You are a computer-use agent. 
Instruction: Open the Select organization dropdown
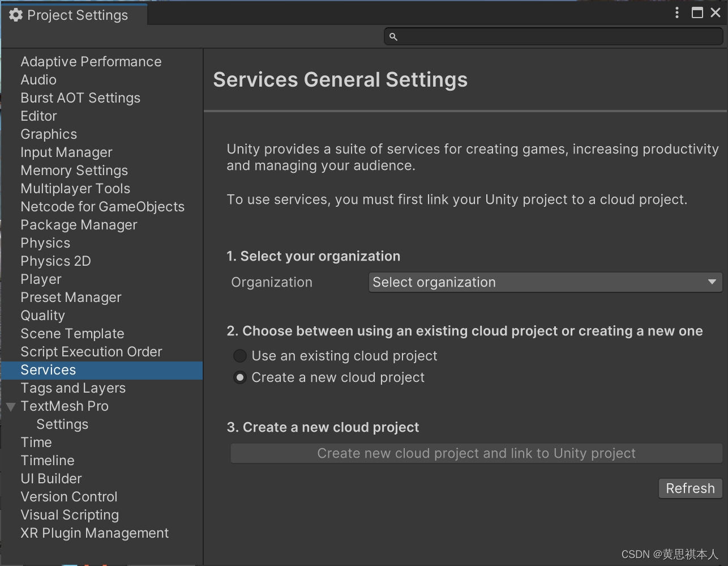(x=545, y=282)
